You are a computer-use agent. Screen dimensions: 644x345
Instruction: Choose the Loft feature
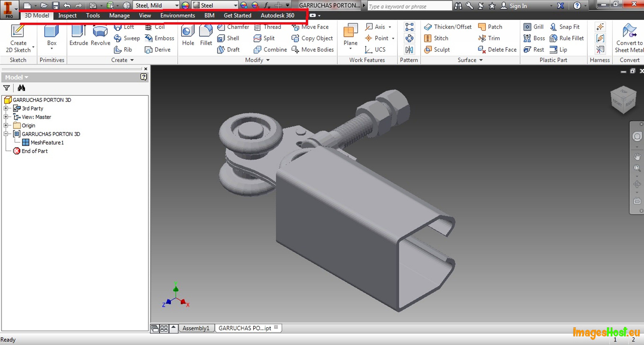[124, 27]
